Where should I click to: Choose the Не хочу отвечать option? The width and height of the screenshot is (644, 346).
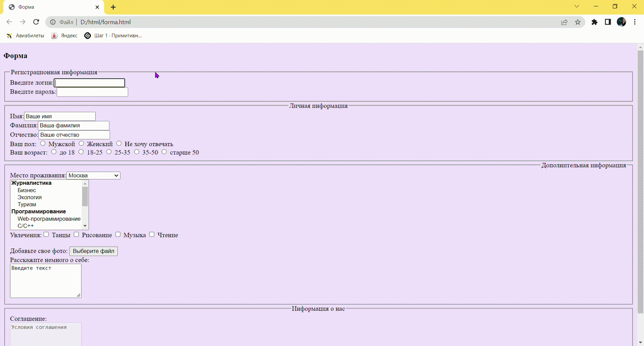(x=119, y=143)
